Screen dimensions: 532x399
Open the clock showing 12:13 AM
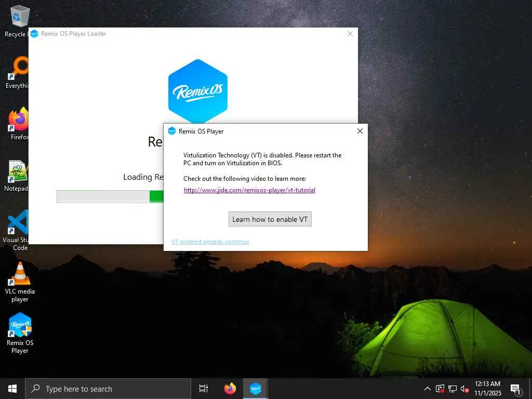pos(487,389)
